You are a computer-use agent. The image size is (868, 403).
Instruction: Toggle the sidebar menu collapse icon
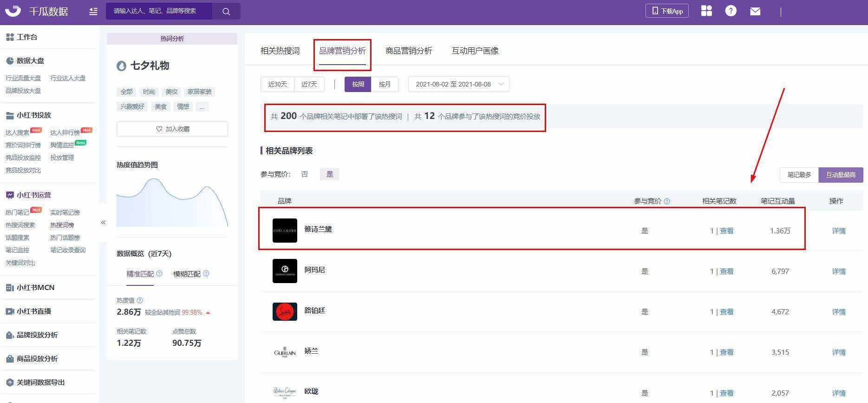coord(93,11)
